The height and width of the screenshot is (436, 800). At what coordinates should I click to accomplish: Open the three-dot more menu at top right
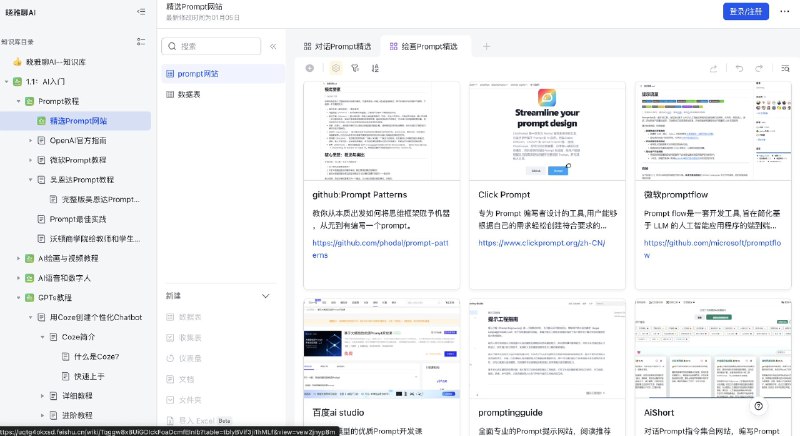coord(785,11)
